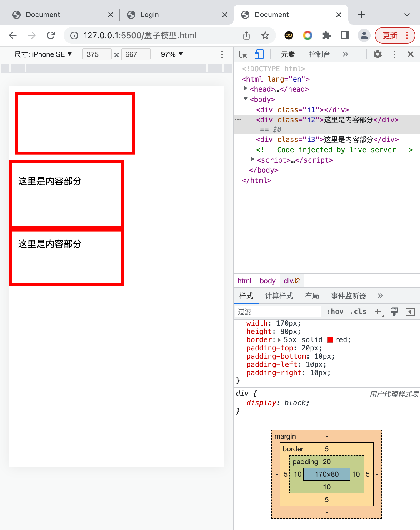
Task: Open the Extensions puzzle piece menu
Action: tap(326, 36)
